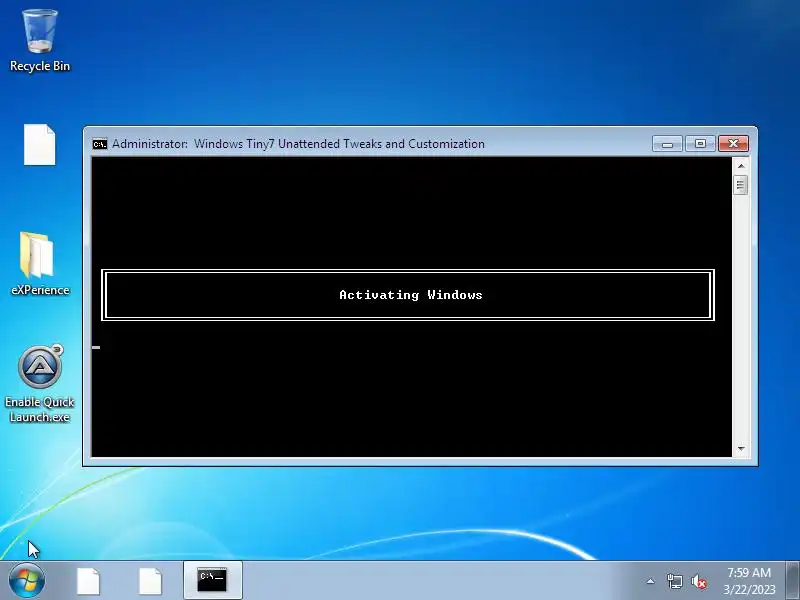Click the 'eXPerience' folder label
800x600 pixels.
[x=40, y=290]
